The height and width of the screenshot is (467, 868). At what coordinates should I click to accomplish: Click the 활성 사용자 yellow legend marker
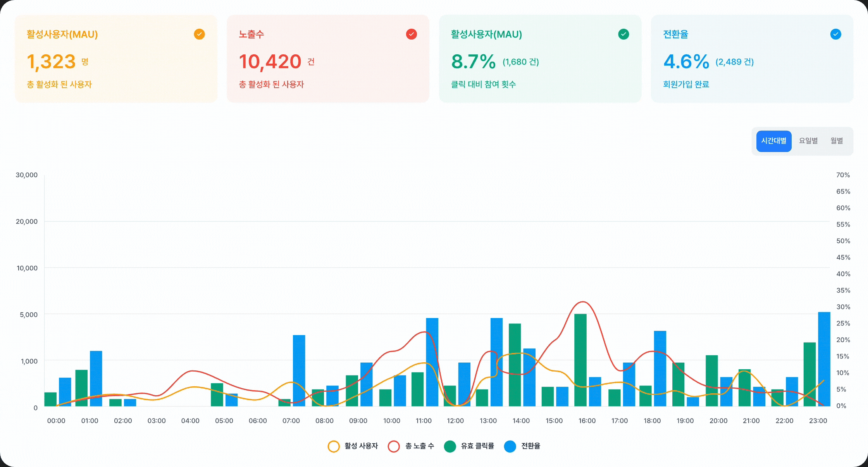334,446
